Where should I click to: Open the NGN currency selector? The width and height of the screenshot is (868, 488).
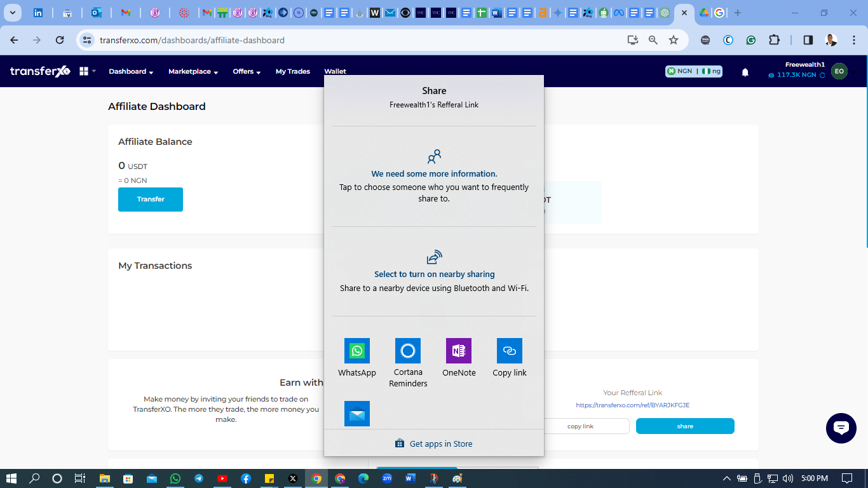coord(694,71)
